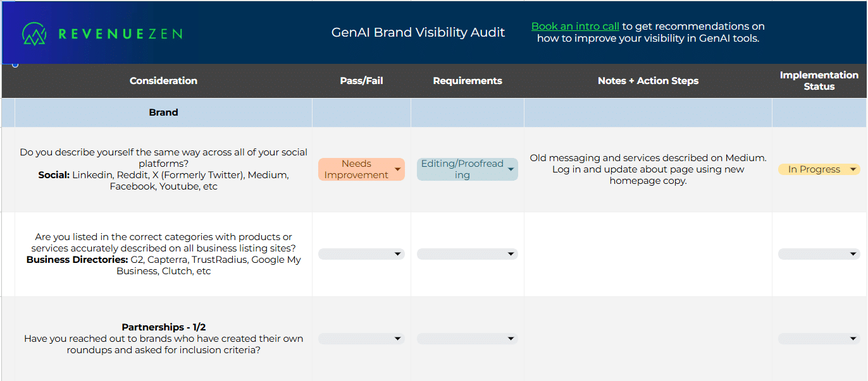Select the Notes + Action Steps header

[x=648, y=81]
